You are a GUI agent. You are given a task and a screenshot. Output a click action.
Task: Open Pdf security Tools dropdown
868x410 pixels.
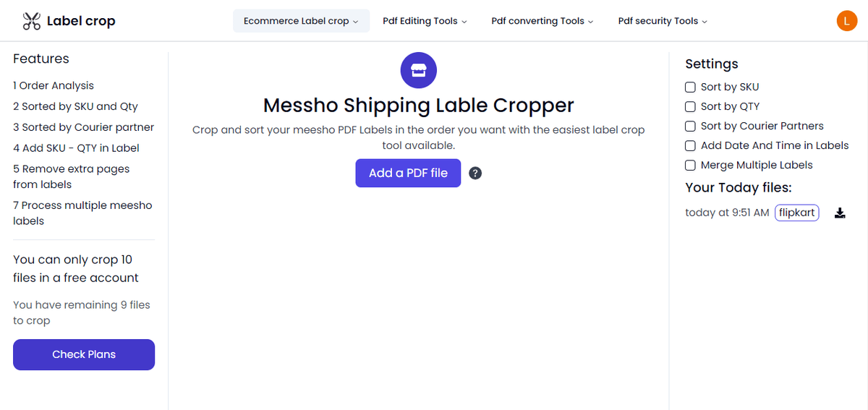coord(663,21)
